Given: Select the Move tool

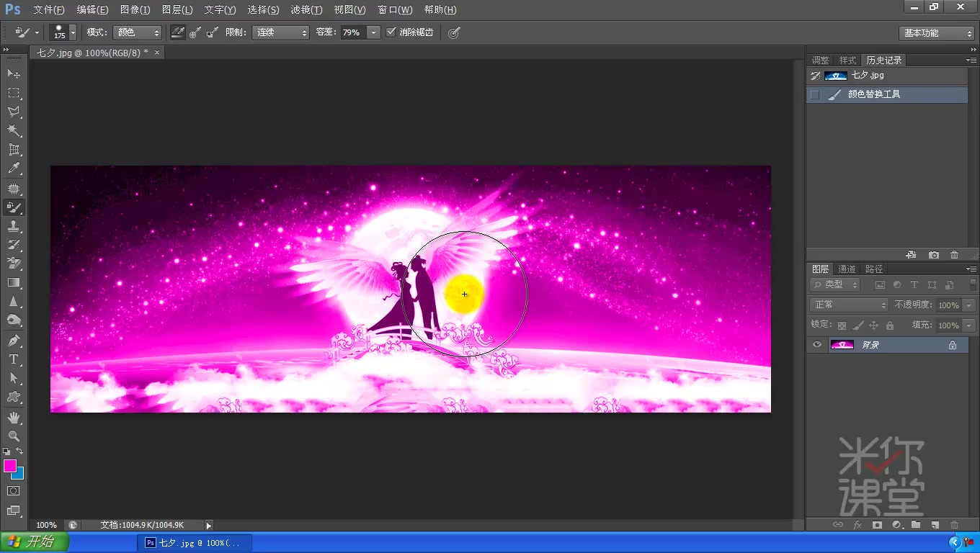Looking at the screenshot, I should click(x=14, y=74).
